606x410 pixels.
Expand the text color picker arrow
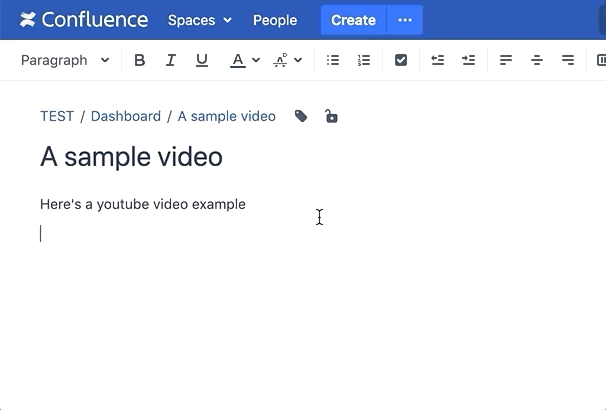[x=256, y=60]
